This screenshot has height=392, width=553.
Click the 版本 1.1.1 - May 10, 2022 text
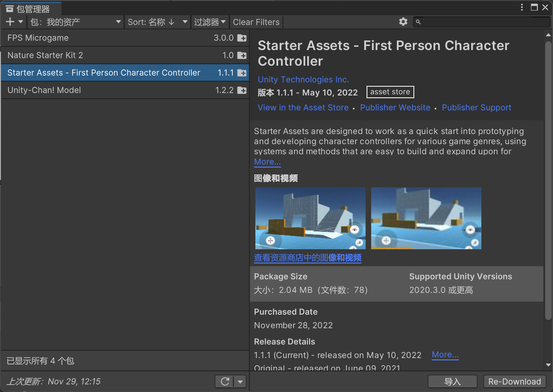pyautogui.click(x=308, y=92)
